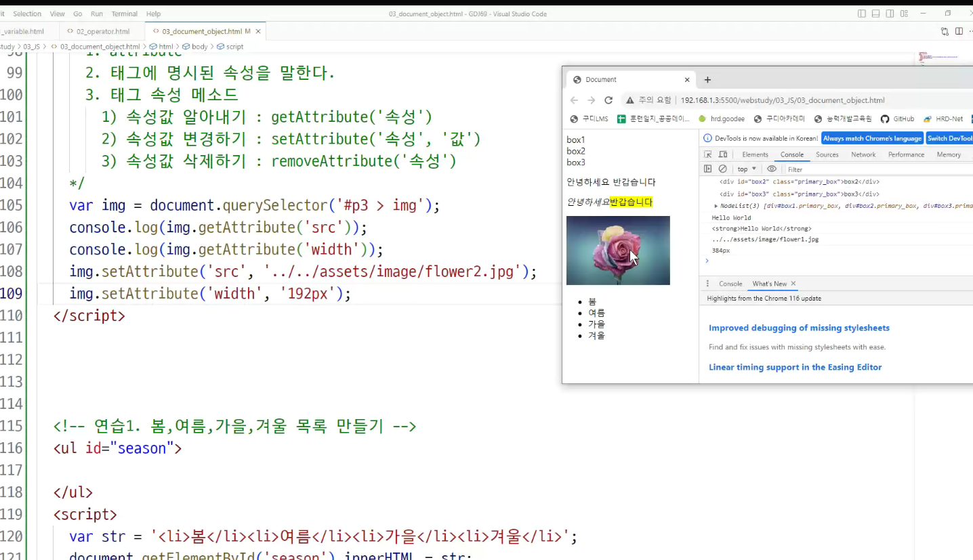Open the DevTools Sources tab

[827, 154]
